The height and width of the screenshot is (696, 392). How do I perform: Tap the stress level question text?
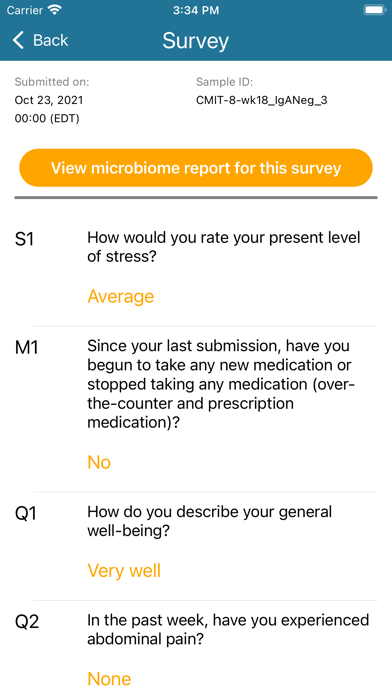[x=224, y=247]
